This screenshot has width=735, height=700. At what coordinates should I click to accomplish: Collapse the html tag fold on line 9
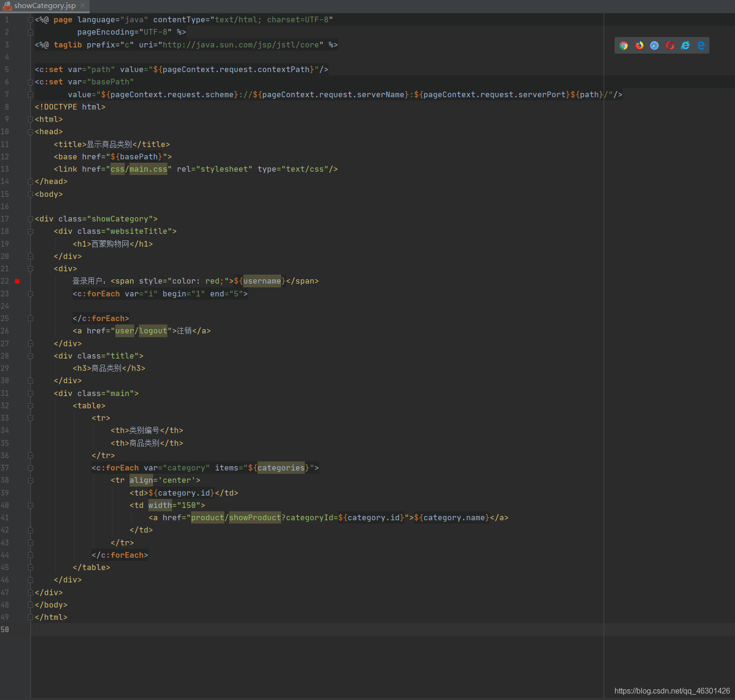pyautogui.click(x=30, y=120)
